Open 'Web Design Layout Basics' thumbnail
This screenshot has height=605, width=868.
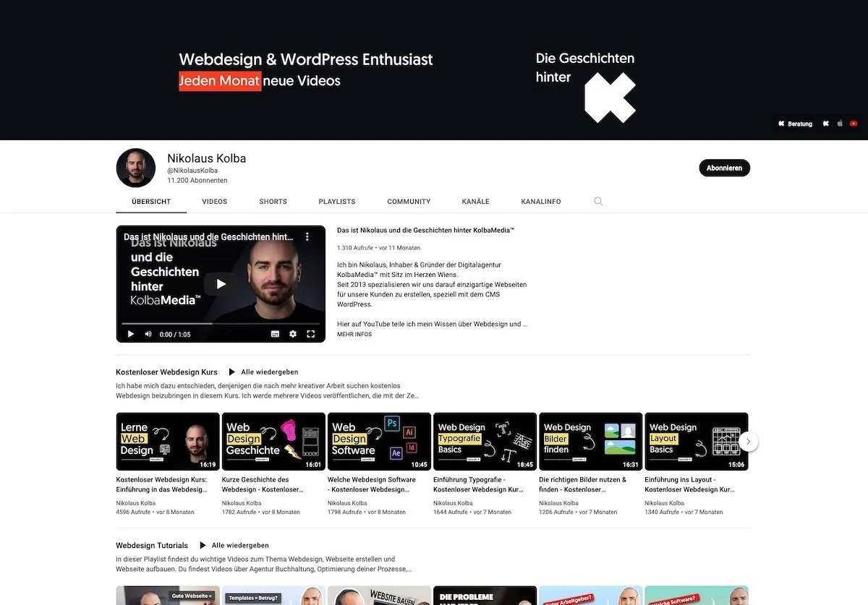click(x=696, y=442)
